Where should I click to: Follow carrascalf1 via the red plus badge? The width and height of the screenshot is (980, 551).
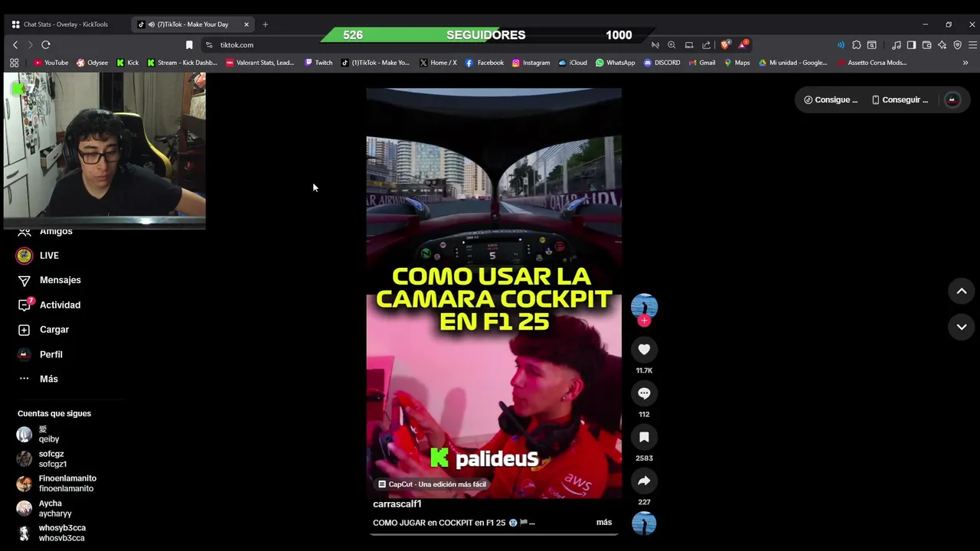tap(644, 321)
